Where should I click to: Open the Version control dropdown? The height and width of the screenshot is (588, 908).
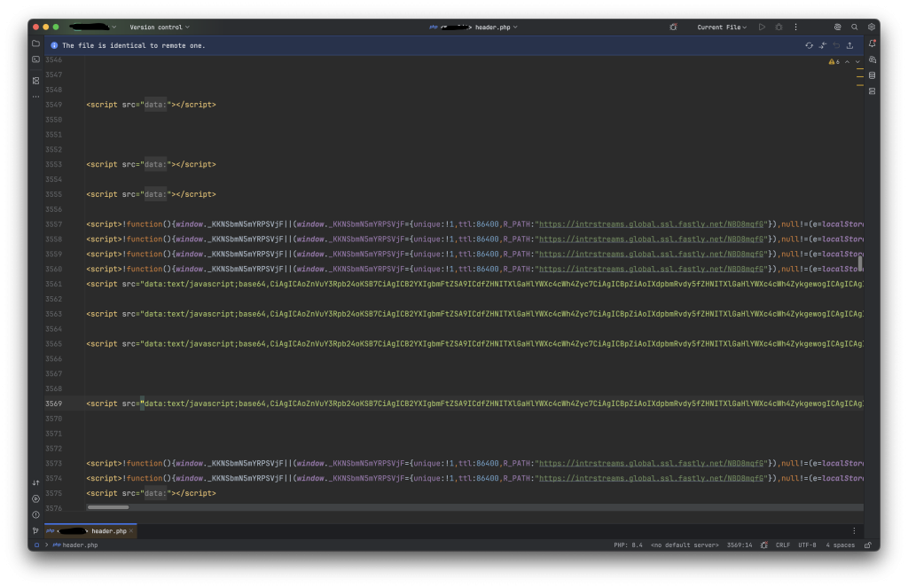pyautogui.click(x=160, y=27)
